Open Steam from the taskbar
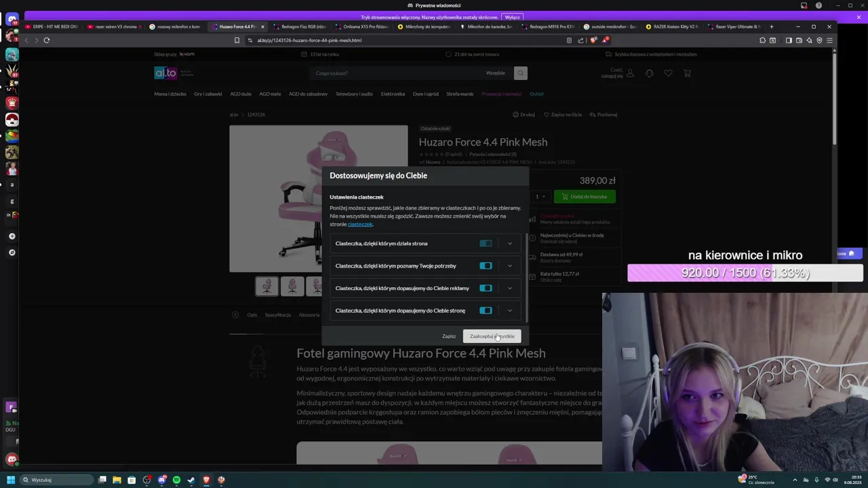 point(191,480)
